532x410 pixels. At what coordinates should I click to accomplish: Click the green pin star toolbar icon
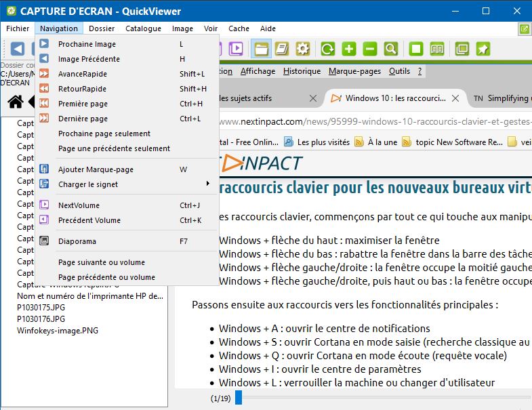483,49
